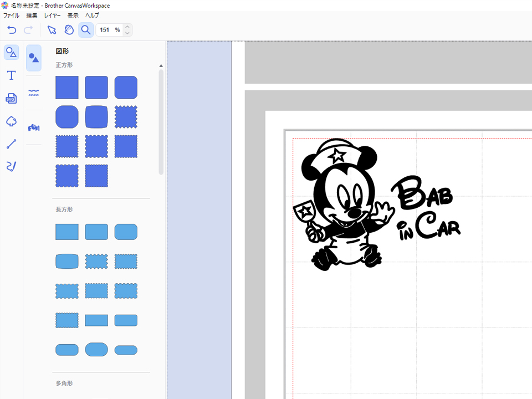Insert the slightly rounded rectangle, first row
The image size is (532, 399).
point(96,232)
